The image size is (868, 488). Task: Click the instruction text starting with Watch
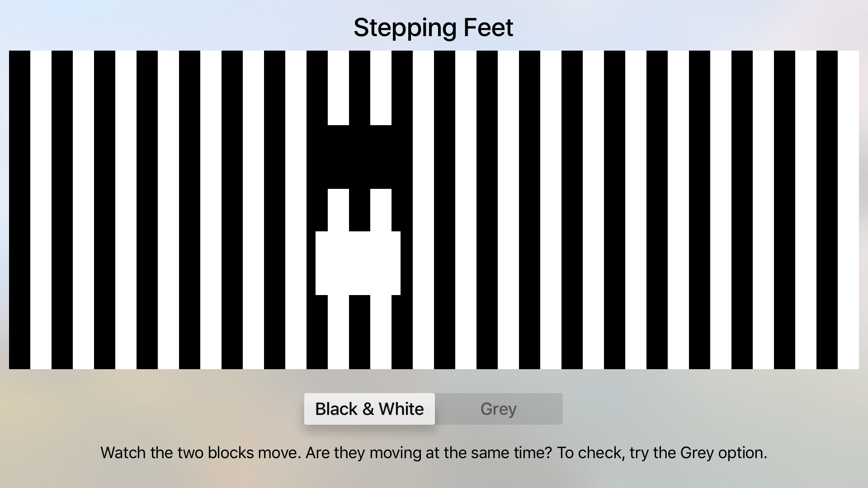click(x=434, y=453)
